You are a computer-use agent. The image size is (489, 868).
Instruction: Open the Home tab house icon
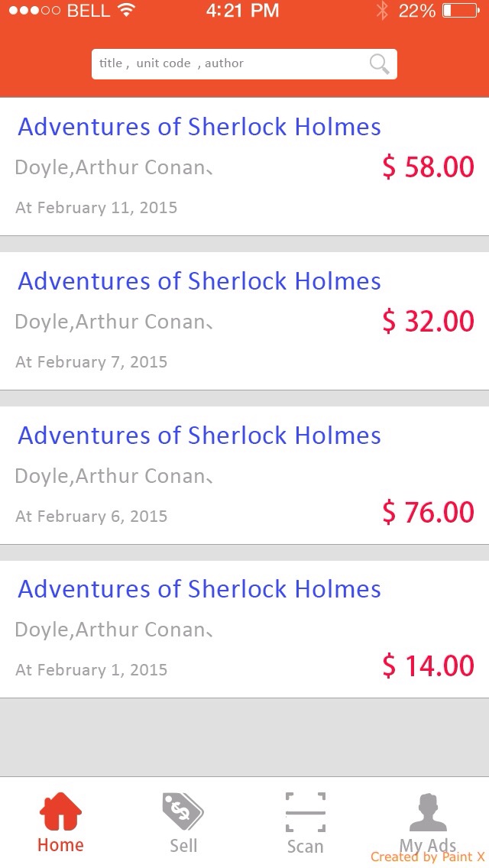pyautogui.click(x=60, y=811)
